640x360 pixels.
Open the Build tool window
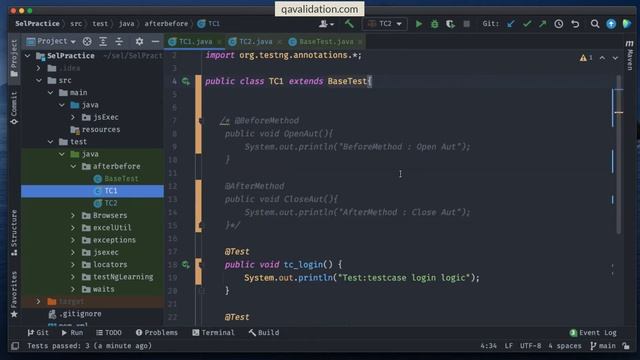(x=264, y=333)
